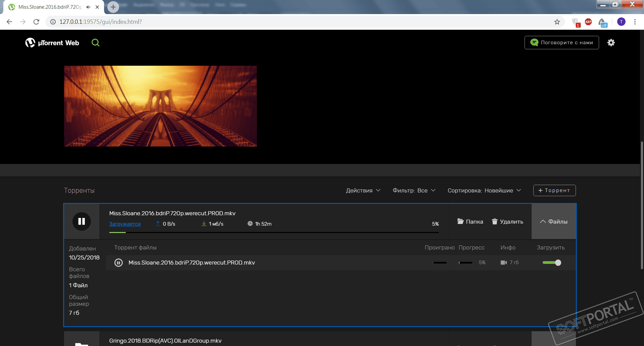Viewport: 644px width, 346px height.
Task: Click the Торренты section heading
Action: (79, 190)
